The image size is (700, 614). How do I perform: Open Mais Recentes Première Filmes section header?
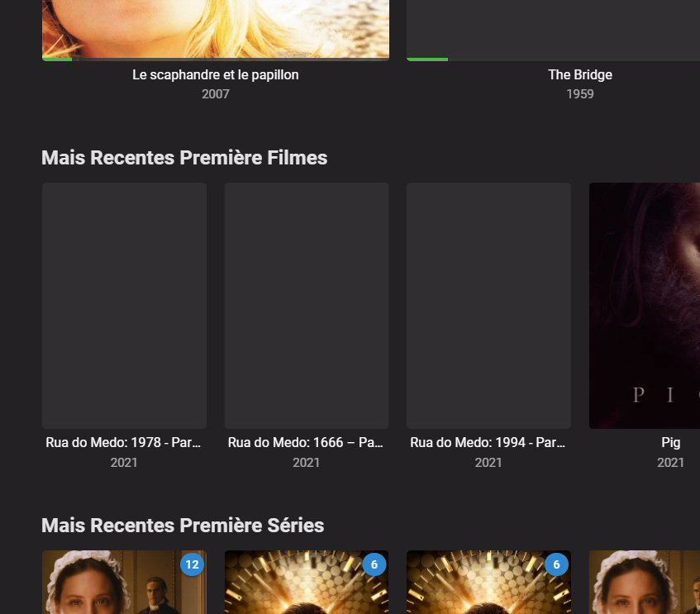(184, 158)
